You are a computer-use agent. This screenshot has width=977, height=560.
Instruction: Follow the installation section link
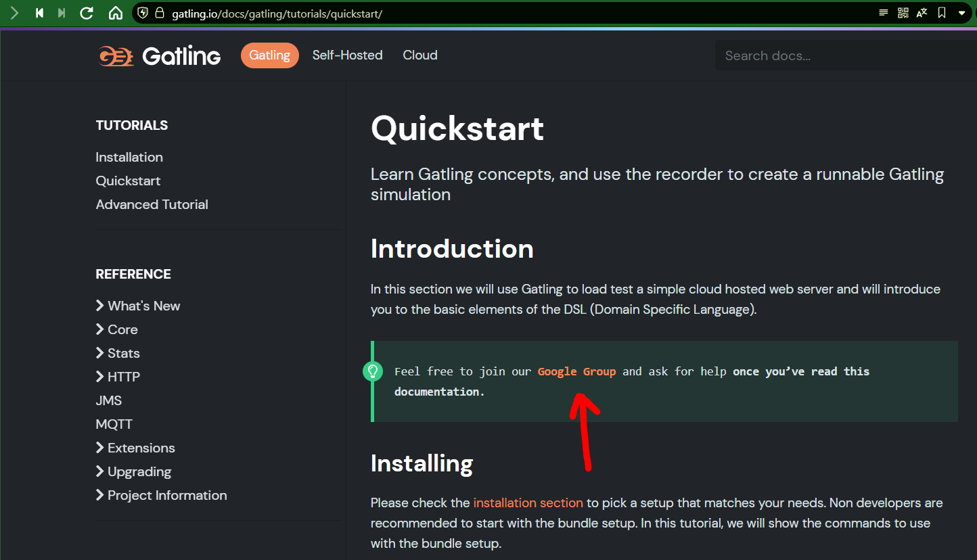(x=528, y=503)
